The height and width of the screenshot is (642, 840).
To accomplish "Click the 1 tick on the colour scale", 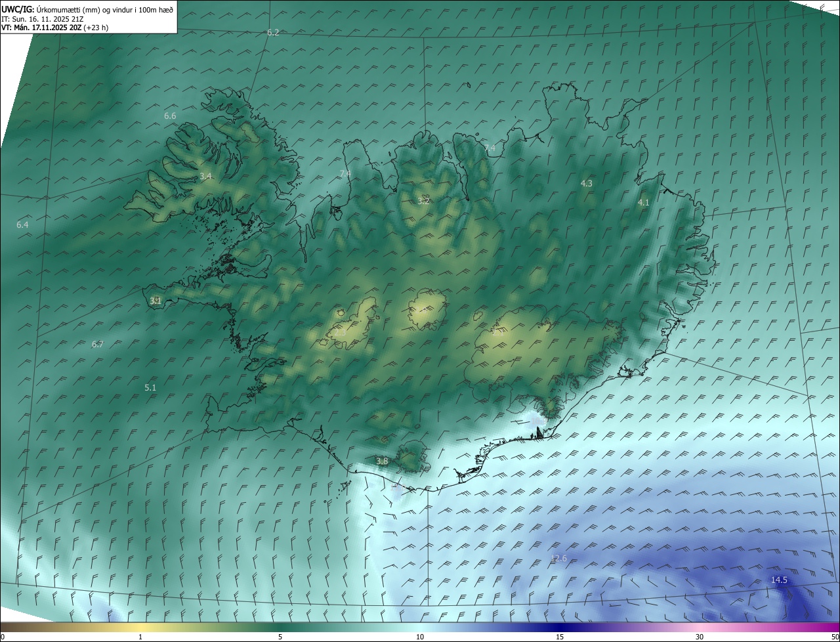I will [140, 637].
